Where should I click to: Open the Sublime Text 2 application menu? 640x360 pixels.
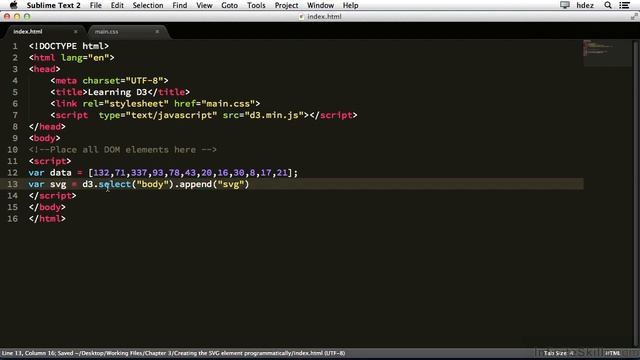[53, 5]
